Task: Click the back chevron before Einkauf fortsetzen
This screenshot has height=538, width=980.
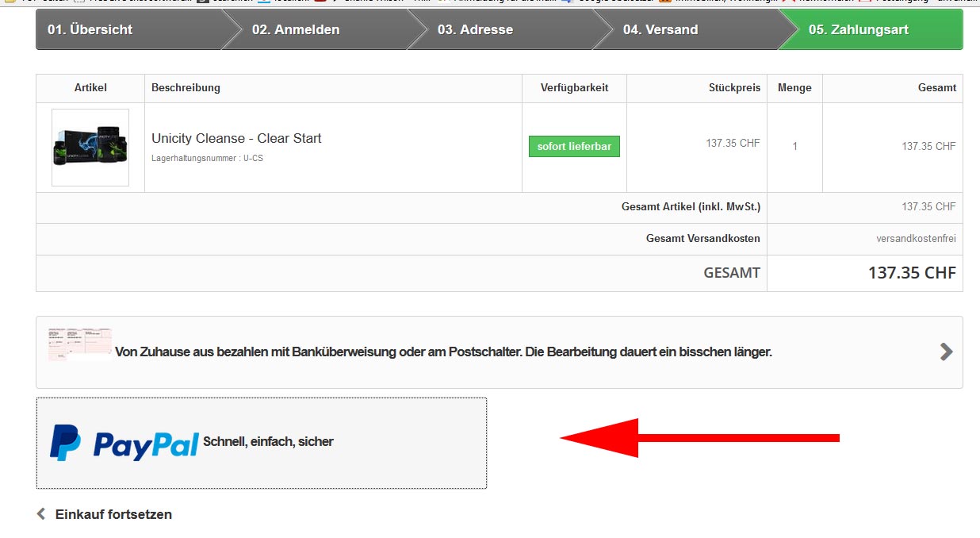Action: 41,514
